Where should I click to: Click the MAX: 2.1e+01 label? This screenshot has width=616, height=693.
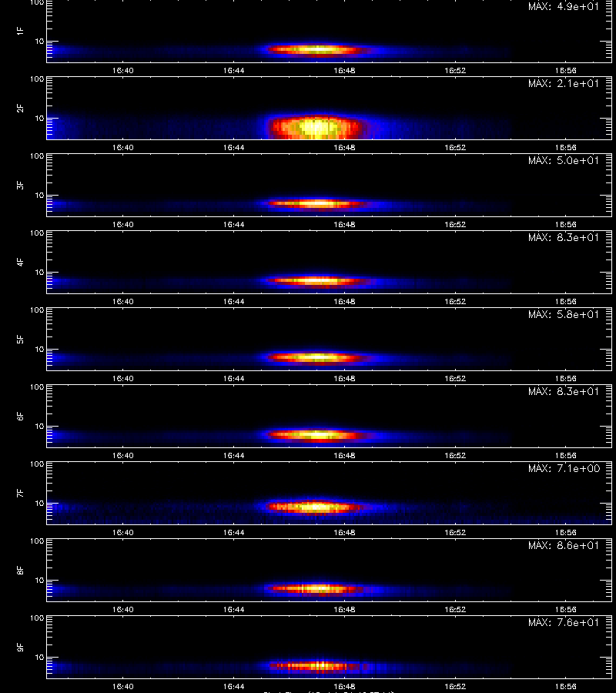564,83
